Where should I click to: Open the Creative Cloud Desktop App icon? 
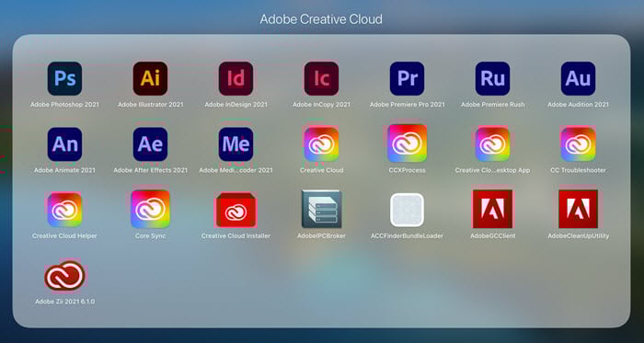(x=492, y=144)
